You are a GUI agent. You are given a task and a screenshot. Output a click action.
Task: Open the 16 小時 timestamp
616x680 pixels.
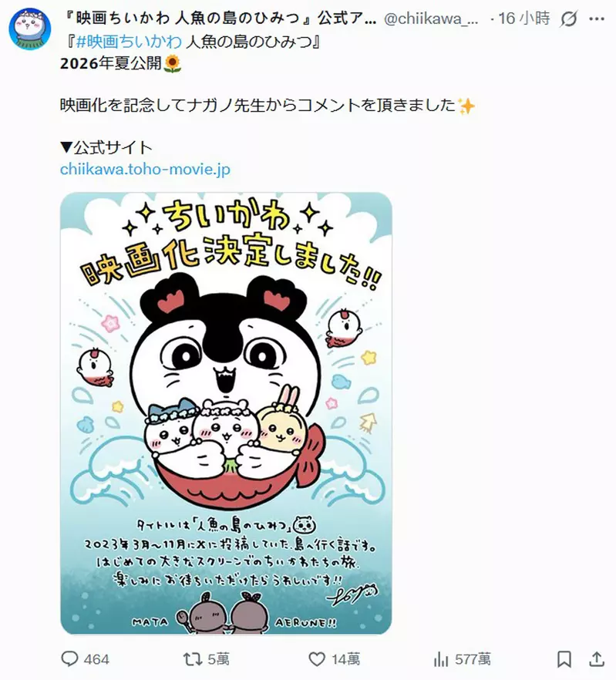point(524,19)
